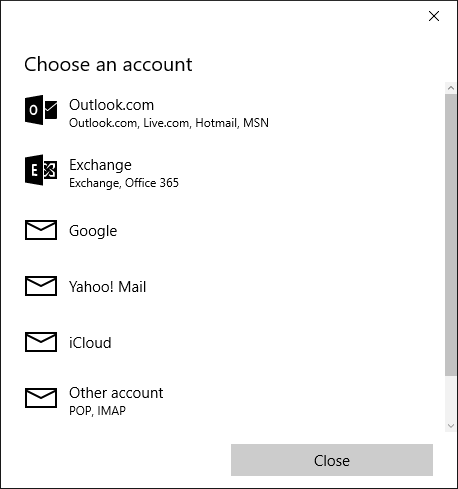Viewport: 458px width, 489px height.
Task: Click the scrollbar down arrow
Action: [x=451, y=426]
